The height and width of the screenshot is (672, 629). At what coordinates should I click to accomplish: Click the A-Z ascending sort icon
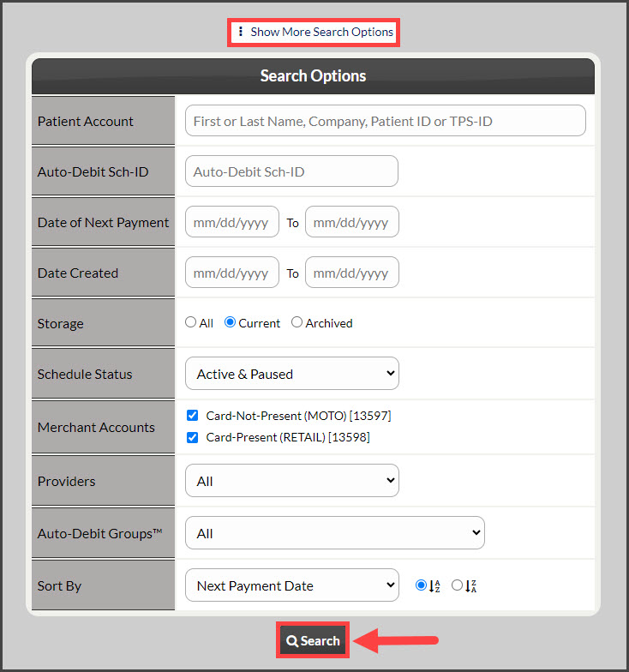[434, 586]
